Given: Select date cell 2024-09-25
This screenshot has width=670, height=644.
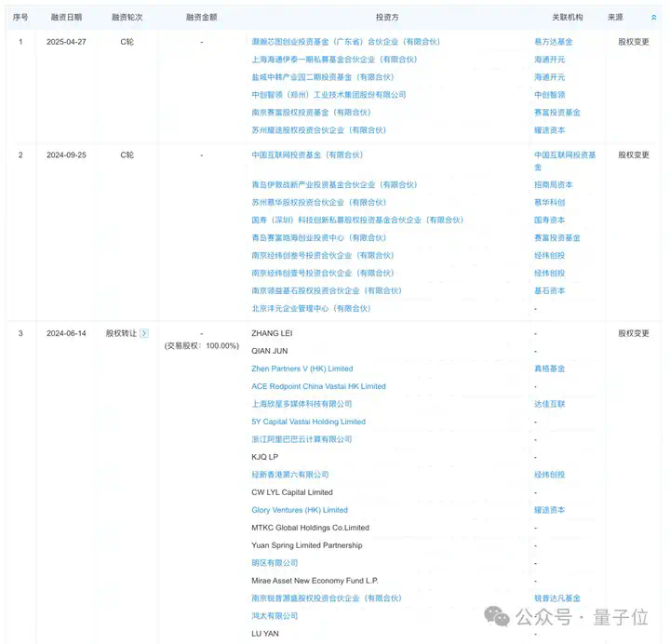Looking at the screenshot, I should pyautogui.click(x=66, y=154).
